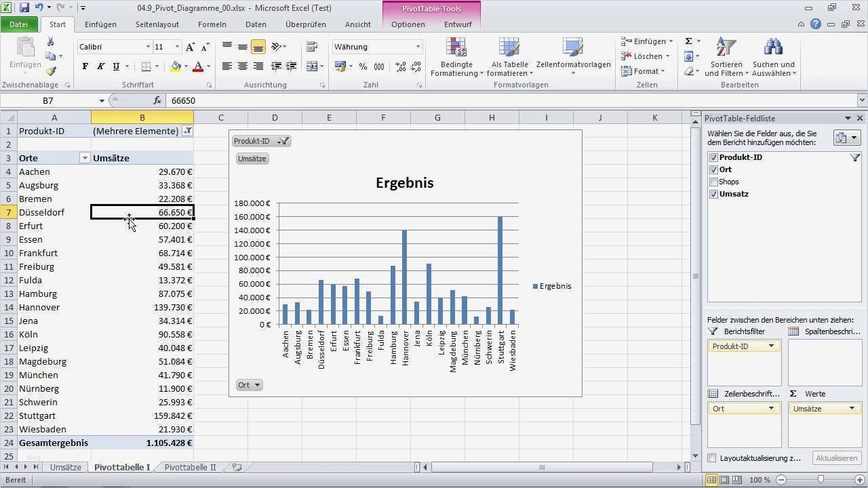868x488 pixels.
Task: Open the Orte filter dropdown in cell A3
Action: (x=85, y=158)
